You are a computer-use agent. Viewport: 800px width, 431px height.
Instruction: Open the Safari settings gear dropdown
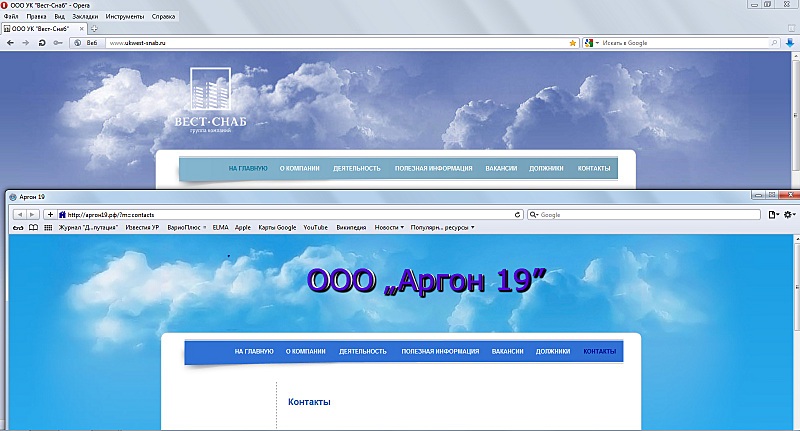click(x=789, y=215)
